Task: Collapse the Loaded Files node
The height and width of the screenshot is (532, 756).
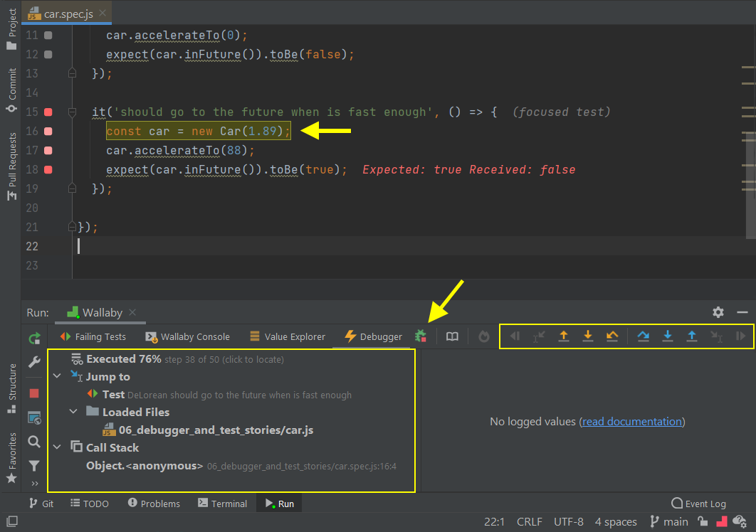Action: (73, 412)
